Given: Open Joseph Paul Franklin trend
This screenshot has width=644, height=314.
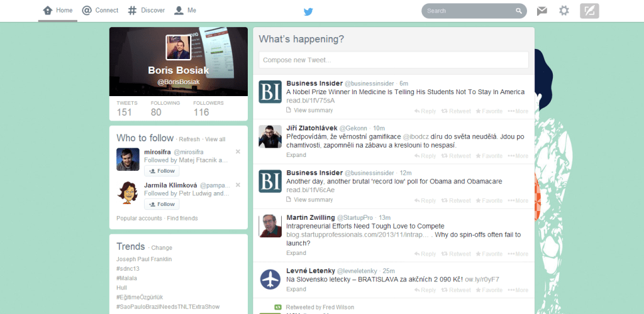Looking at the screenshot, I should [x=144, y=259].
